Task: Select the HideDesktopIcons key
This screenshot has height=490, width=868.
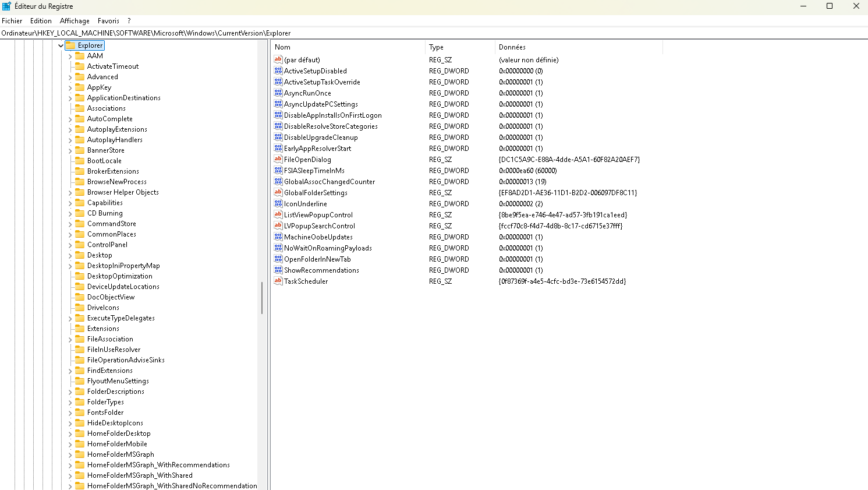Action: [x=115, y=423]
